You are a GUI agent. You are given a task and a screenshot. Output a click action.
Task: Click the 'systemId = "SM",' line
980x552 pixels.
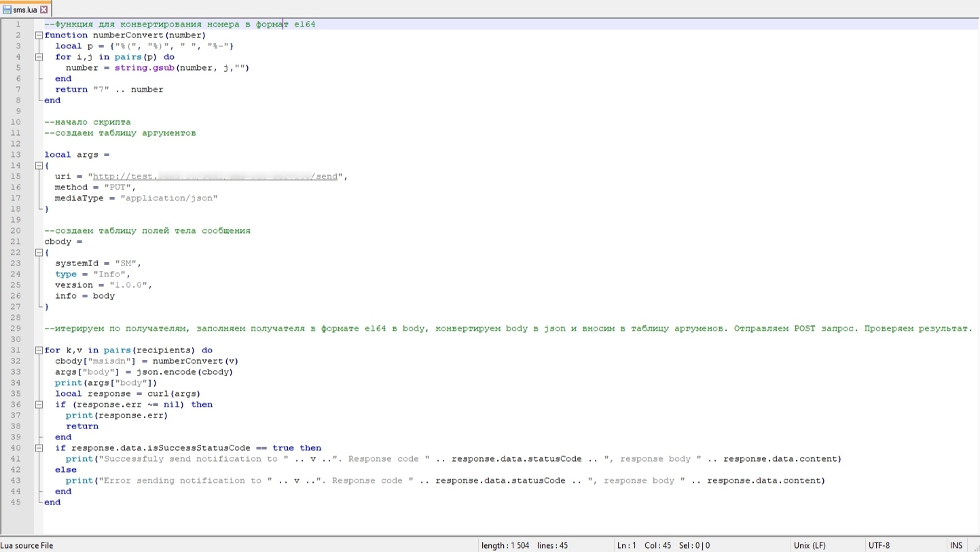[x=98, y=263]
